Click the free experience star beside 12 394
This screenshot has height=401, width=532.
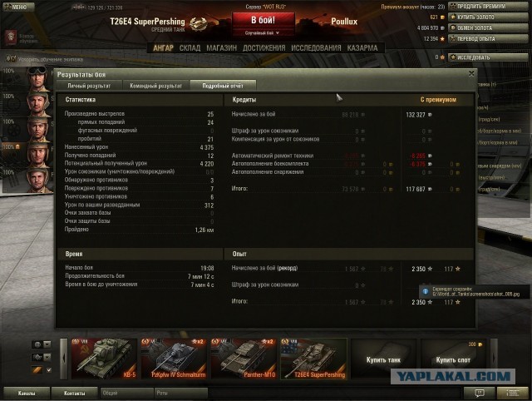point(442,39)
